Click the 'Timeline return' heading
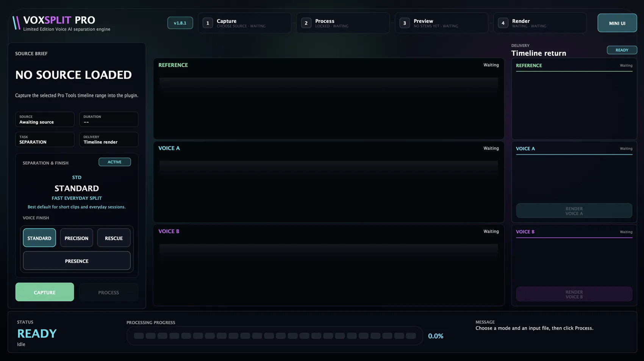This screenshot has height=361, width=644. coord(539,53)
